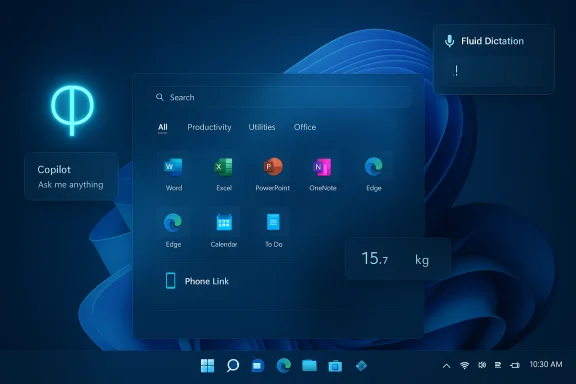Click the Fluid Dictation title text

pyautogui.click(x=492, y=41)
